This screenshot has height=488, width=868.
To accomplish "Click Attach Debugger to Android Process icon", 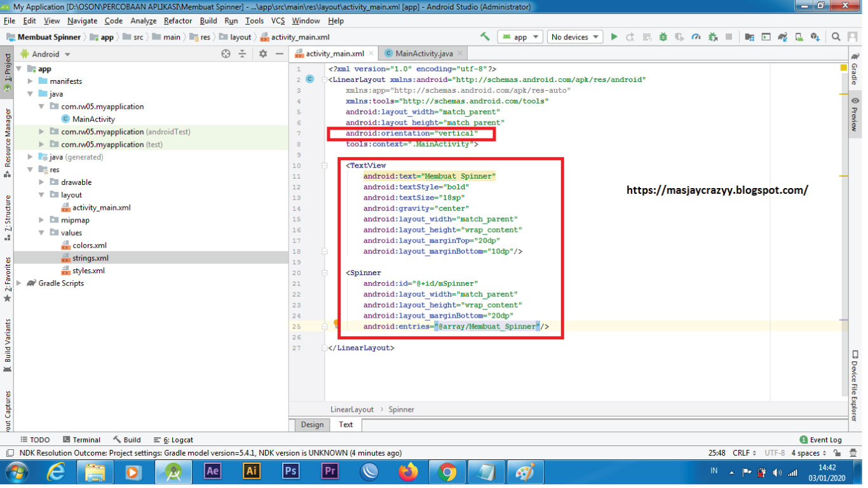I will [713, 37].
